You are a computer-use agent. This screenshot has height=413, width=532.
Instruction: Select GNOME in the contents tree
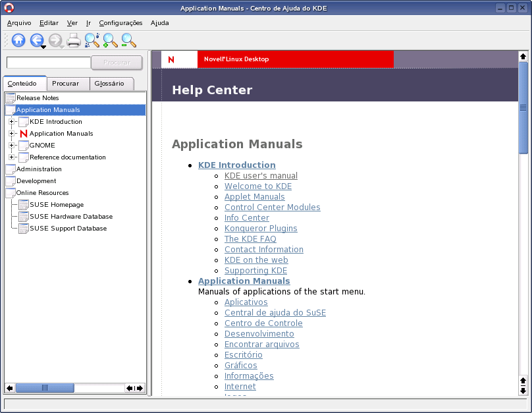(x=42, y=146)
